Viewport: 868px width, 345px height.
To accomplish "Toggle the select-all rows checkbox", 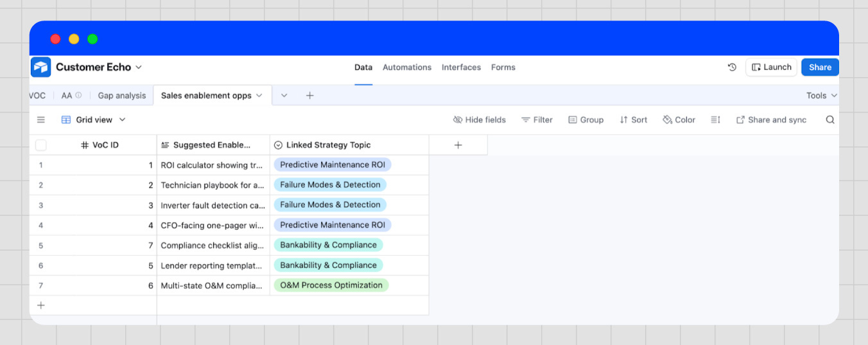I will (41, 145).
